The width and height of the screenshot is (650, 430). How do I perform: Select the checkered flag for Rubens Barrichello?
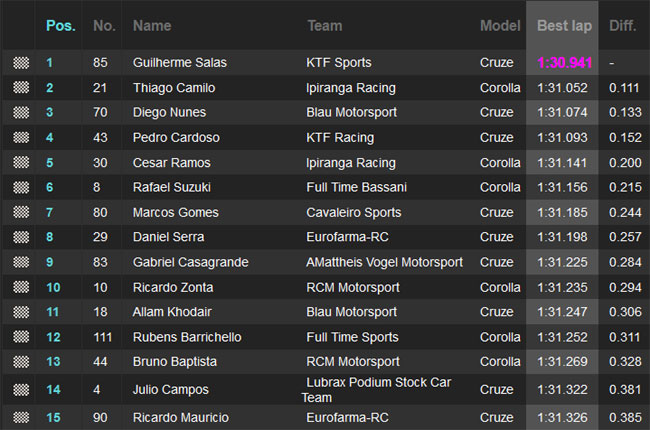(x=21, y=337)
